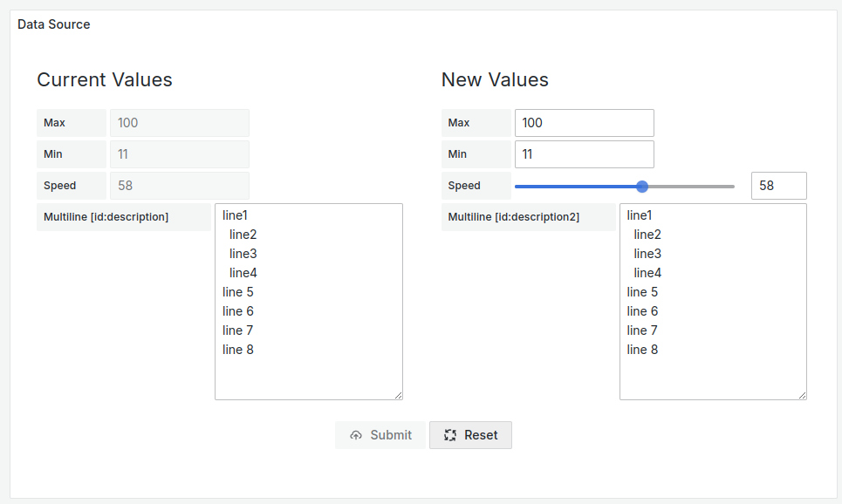
Task: Select the Speed slider handle
Action: 642,186
